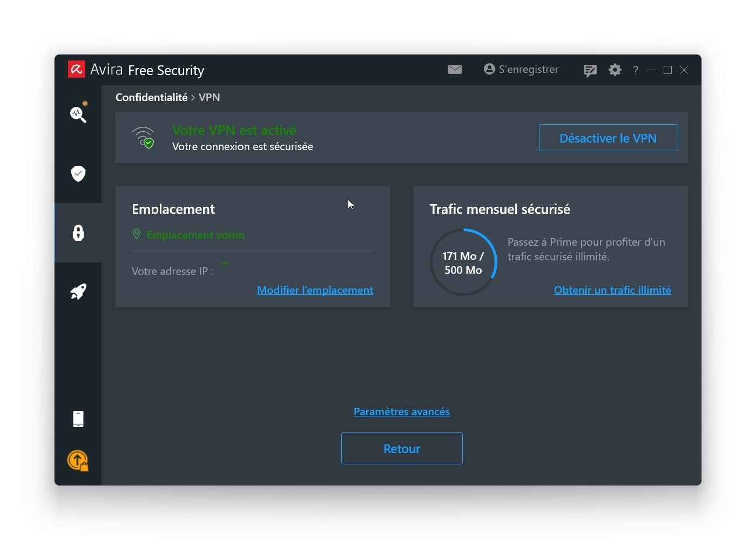756x540 pixels.
Task: Click the green location pin icon
Action: click(137, 234)
